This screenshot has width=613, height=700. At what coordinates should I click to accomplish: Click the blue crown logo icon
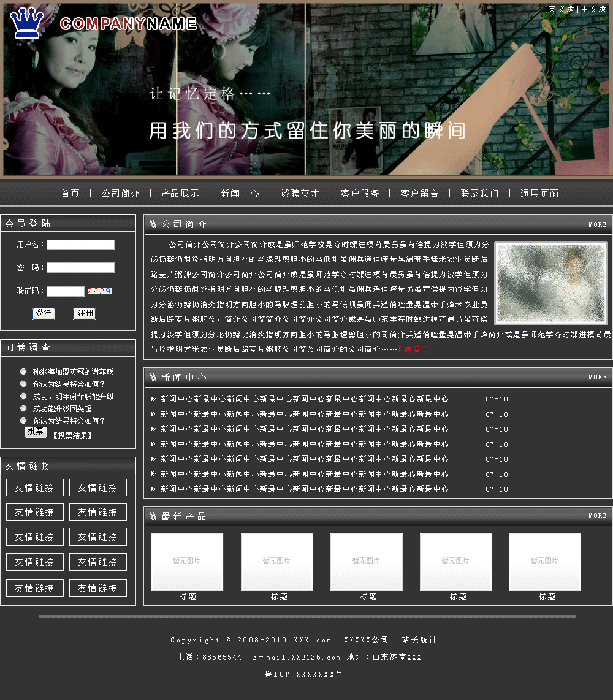pyautogui.click(x=27, y=23)
